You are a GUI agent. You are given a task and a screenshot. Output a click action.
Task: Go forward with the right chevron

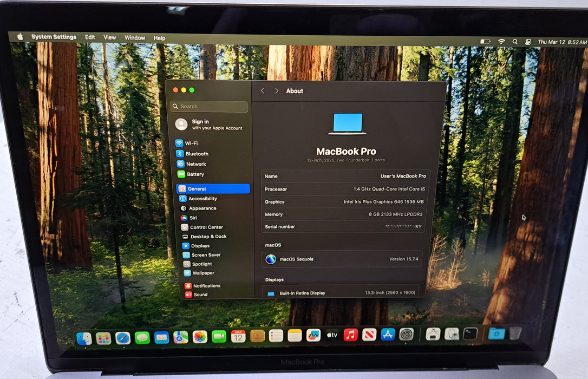click(x=277, y=91)
